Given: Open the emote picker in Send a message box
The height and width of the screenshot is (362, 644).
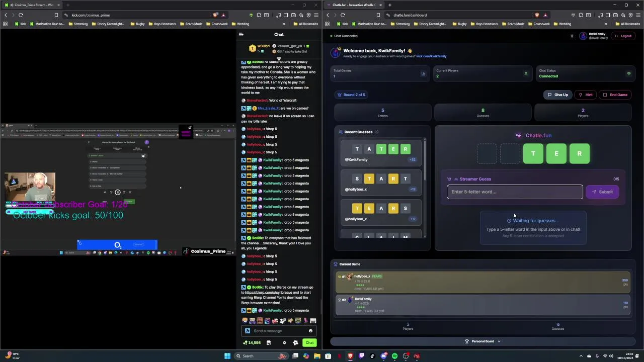Looking at the screenshot, I should 310,331.
